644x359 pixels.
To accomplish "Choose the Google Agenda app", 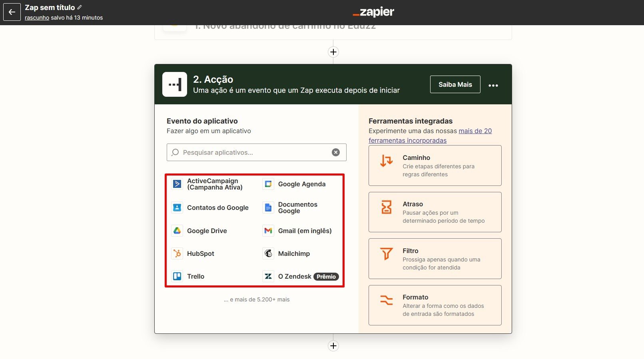I will pyautogui.click(x=301, y=184).
